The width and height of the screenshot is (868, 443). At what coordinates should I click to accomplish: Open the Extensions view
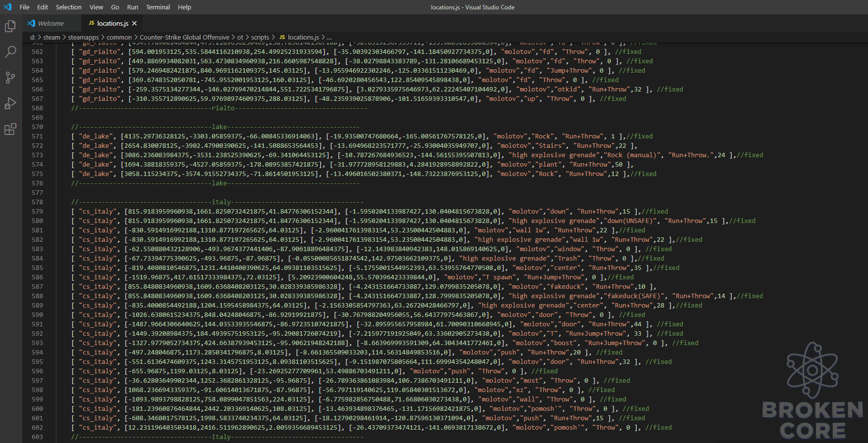click(10, 129)
